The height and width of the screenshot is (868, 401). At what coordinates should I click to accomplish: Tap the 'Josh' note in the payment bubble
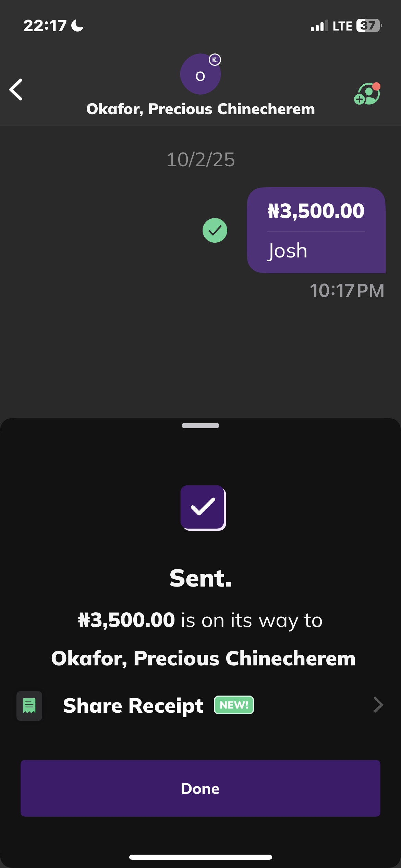[287, 251]
